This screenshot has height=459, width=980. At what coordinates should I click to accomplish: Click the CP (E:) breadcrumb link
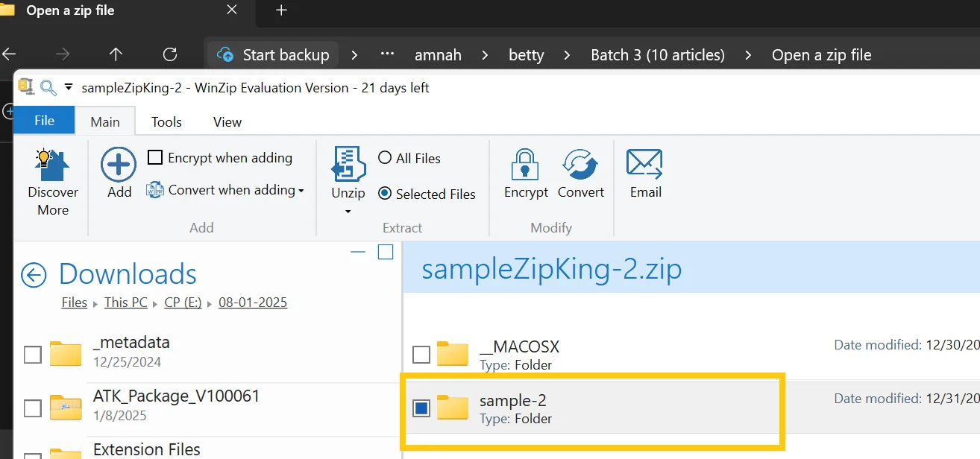coord(183,303)
